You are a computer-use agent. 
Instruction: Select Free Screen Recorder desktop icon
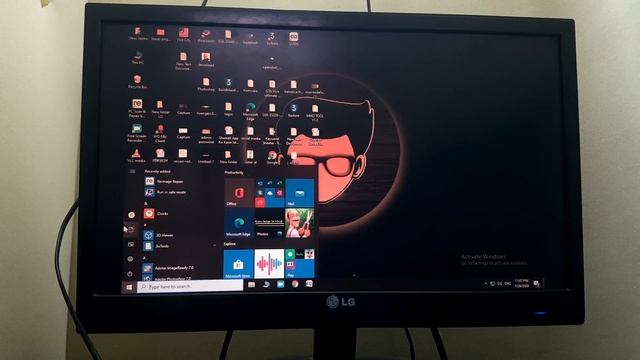[x=137, y=133]
